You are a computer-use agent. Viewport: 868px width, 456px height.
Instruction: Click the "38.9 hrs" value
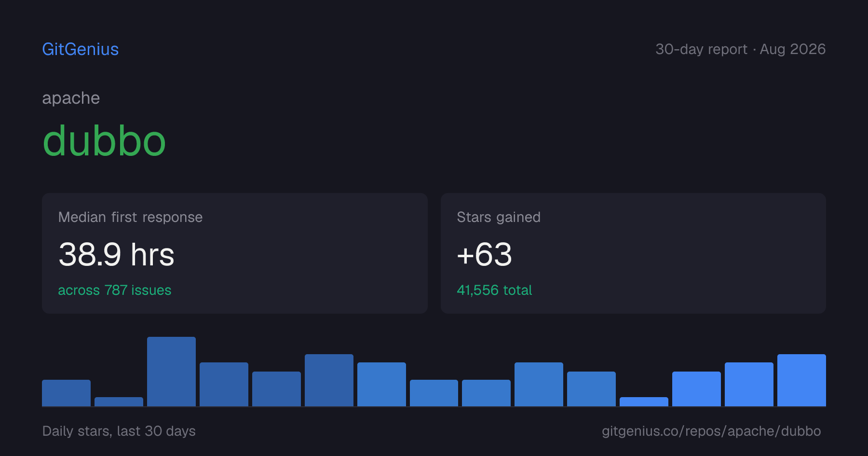116,254
